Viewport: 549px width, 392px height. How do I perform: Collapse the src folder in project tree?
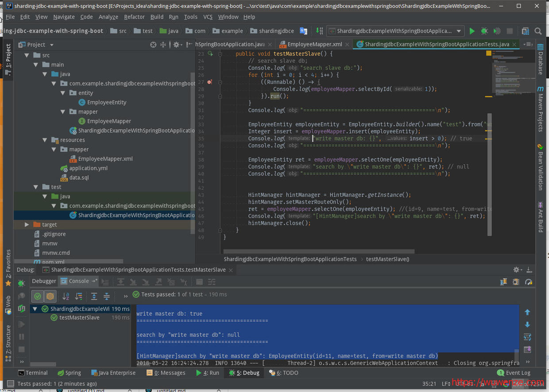(27, 55)
